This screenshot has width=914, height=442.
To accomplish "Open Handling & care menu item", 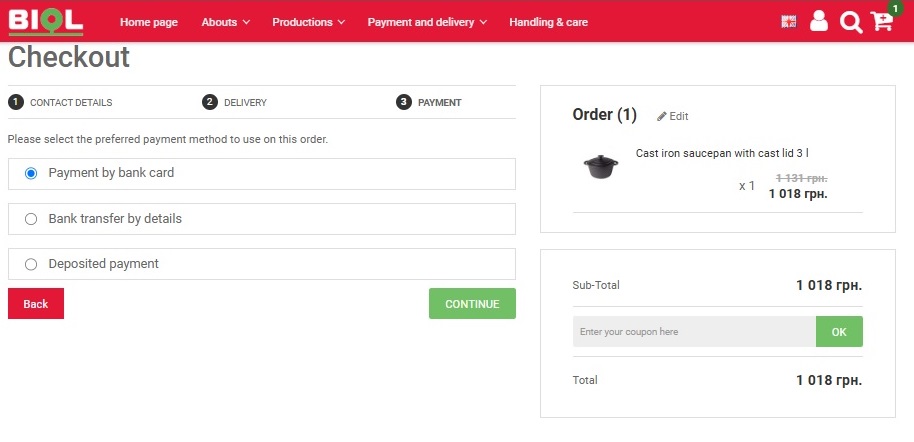I will 548,22.
